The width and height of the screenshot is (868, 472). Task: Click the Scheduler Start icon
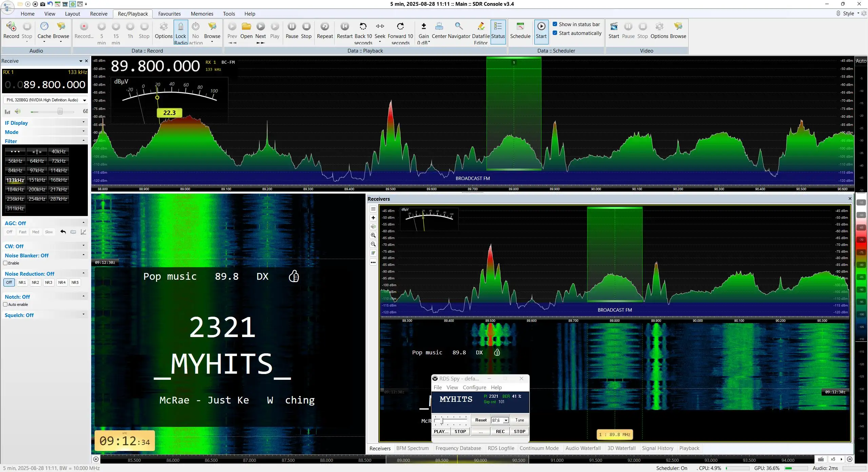point(541,26)
